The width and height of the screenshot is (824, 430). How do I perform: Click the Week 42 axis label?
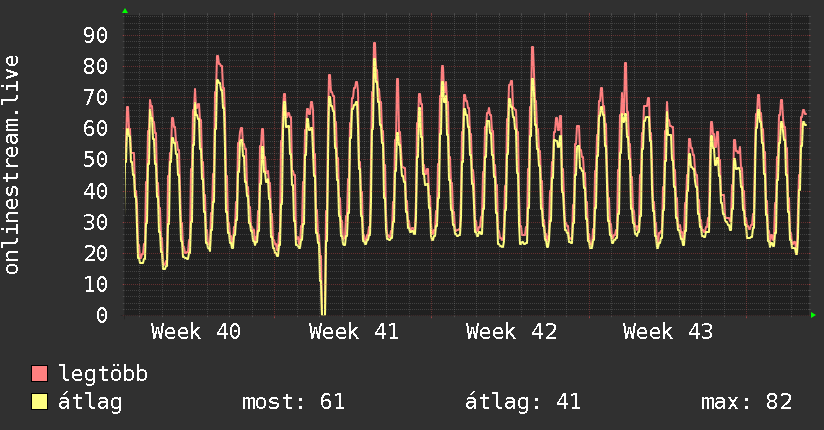[511, 332]
